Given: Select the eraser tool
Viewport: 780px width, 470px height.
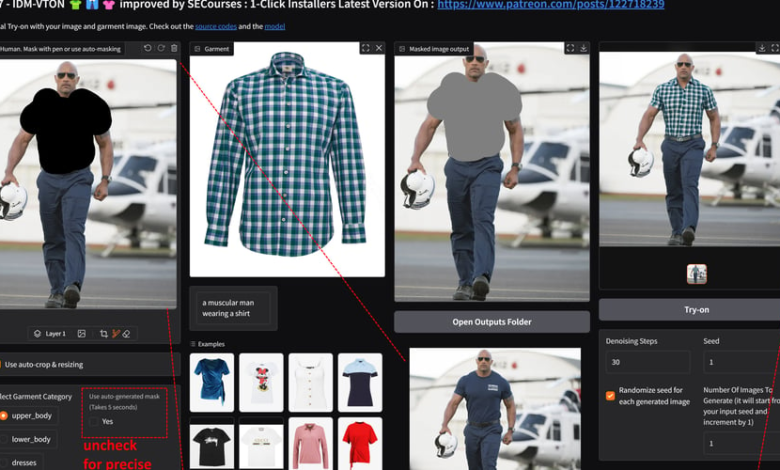Looking at the screenshot, I should [126, 334].
